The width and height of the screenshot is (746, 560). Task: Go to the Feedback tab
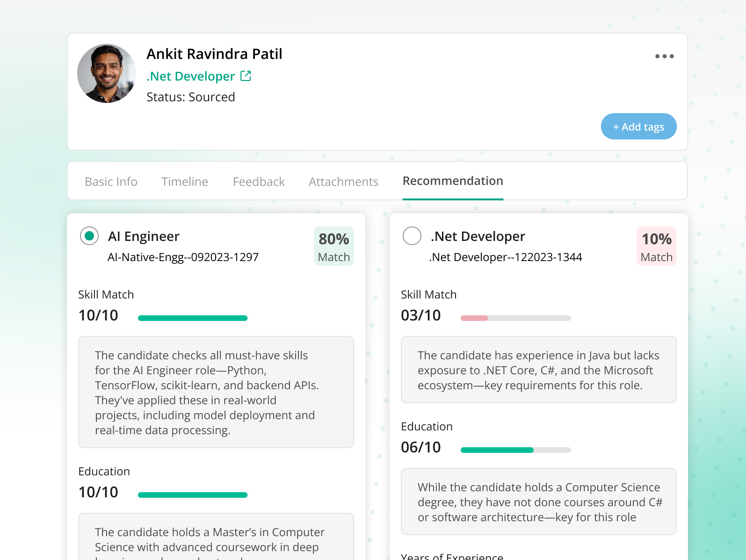pyautogui.click(x=259, y=182)
